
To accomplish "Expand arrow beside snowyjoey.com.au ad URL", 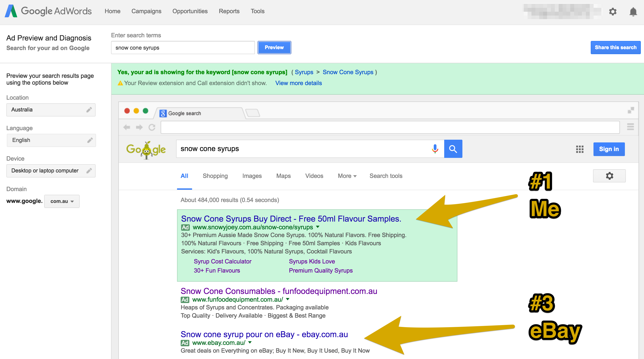I will (x=318, y=227).
